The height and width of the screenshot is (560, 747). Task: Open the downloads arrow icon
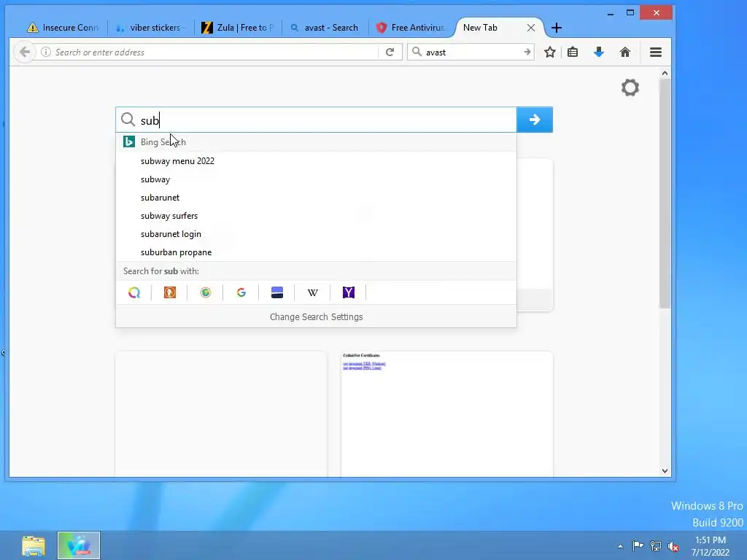[599, 52]
